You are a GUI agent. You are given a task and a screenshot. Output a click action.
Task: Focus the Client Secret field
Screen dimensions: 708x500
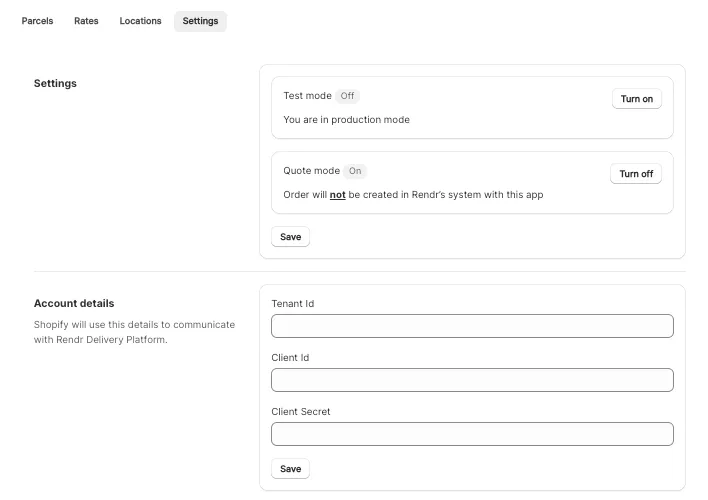[x=472, y=434]
